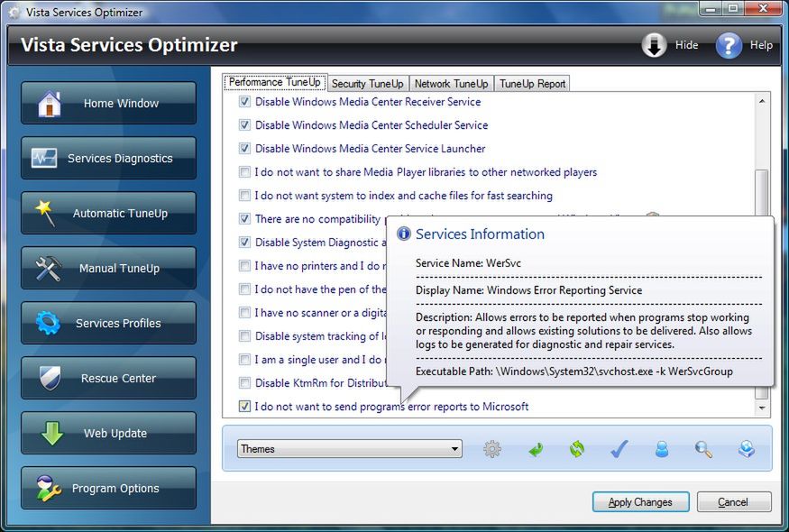Check index and cache files option
This screenshot has width=789, height=532.
(244, 196)
